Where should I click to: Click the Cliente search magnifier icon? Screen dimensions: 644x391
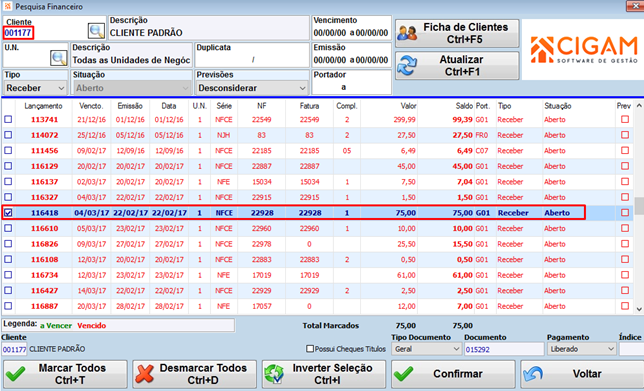point(97,31)
